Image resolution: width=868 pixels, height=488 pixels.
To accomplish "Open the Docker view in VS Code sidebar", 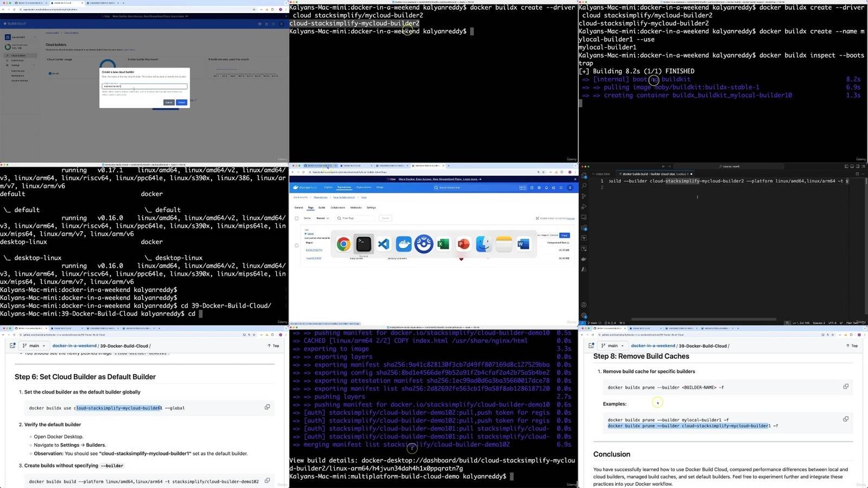I will point(584,259).
